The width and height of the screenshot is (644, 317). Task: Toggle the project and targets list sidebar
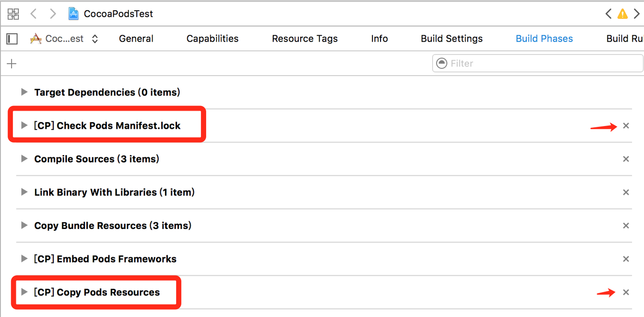tap(12, 39)
